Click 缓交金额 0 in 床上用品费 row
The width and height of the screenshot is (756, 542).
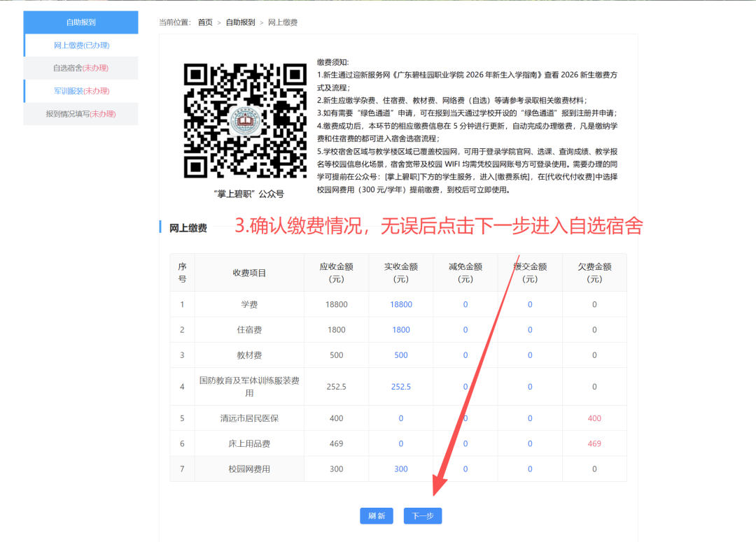[530, 443]
